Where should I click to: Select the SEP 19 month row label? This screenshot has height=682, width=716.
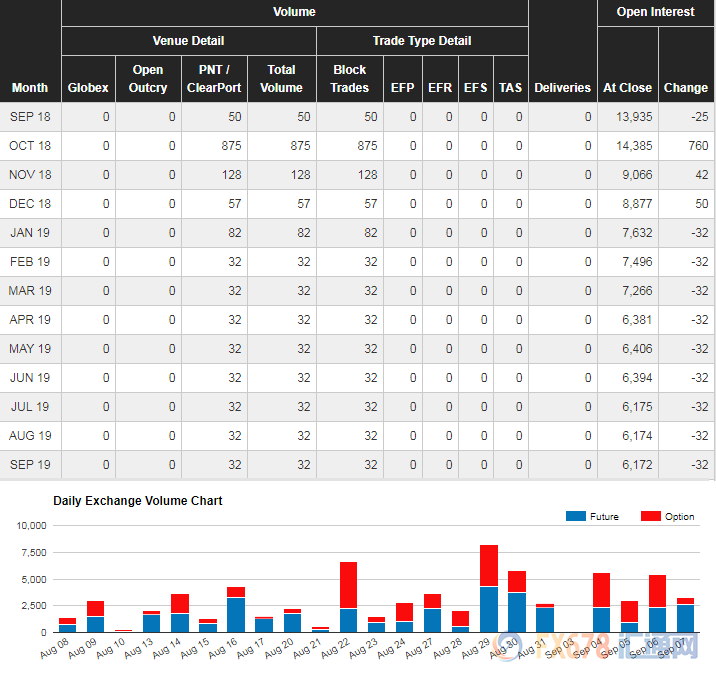pyautogui.click(x=30, y=465)
